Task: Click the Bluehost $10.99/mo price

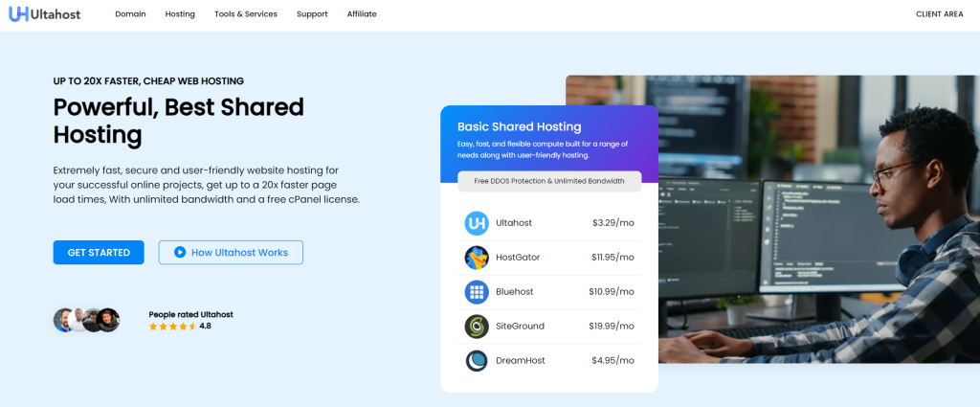Action: tap(612, 291)
